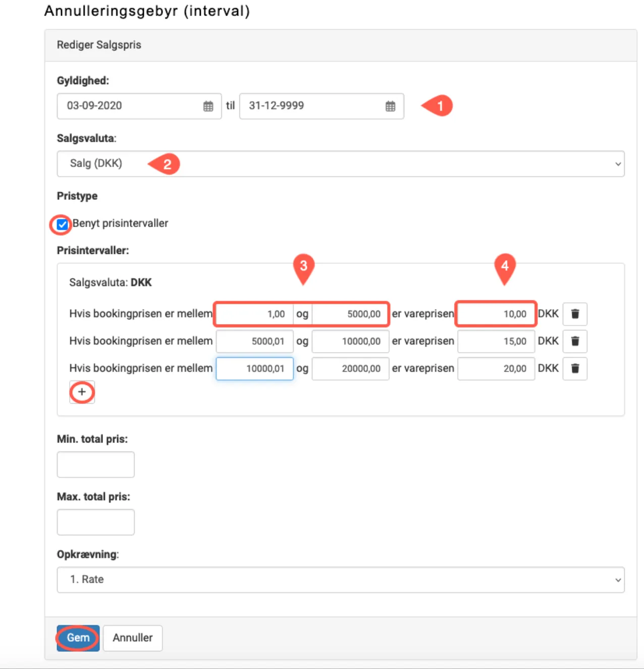This screenshot has height=669, width=644.
Task: Edit the item price 10,00 field
Action: point(496,314)
